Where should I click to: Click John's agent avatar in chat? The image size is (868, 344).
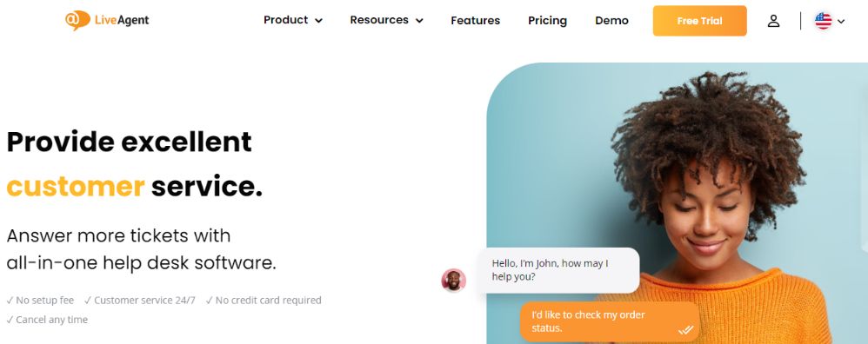[453, 281]
